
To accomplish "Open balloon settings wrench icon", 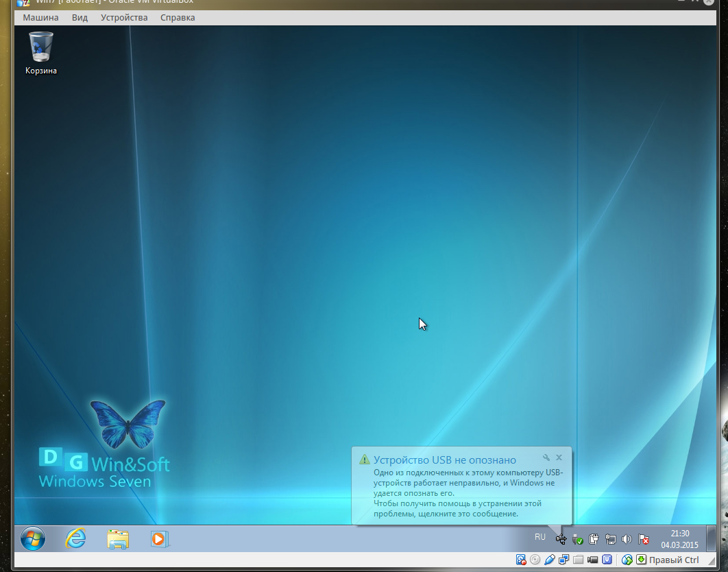I will click(546, 457).
